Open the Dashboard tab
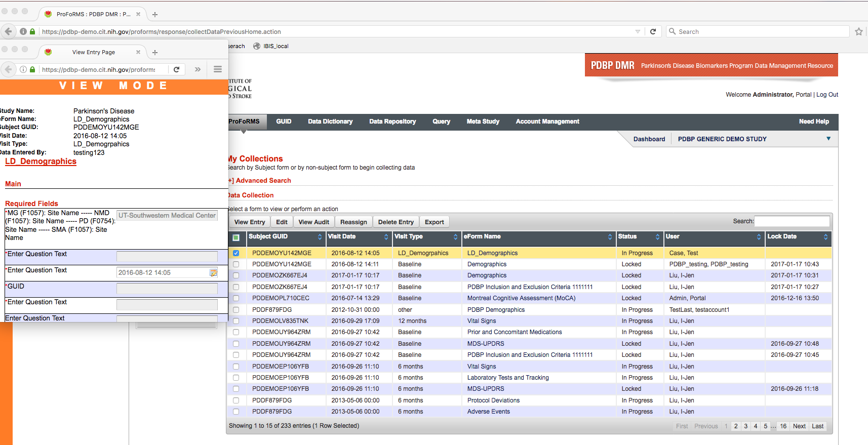The image size is (868, 445). click(649, 139)
